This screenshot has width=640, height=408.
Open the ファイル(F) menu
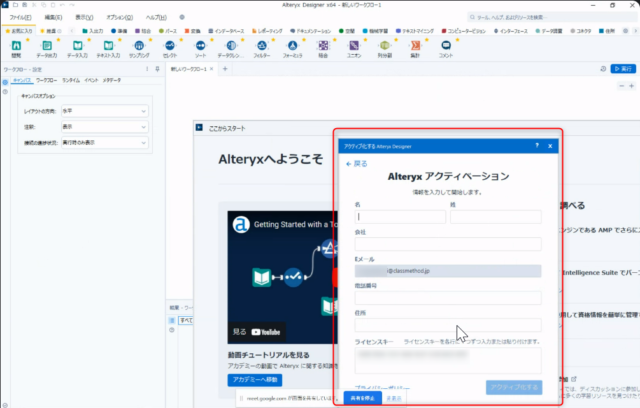[x=21, y=17]
